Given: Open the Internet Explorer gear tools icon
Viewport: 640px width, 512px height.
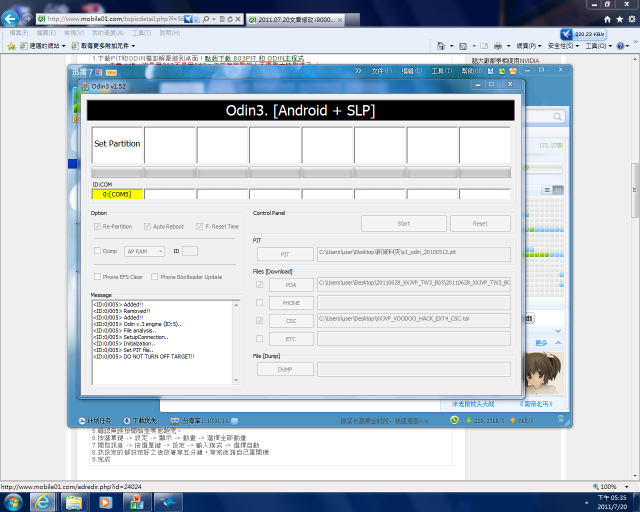Looking at the screenshot, I should pos(631,19).
